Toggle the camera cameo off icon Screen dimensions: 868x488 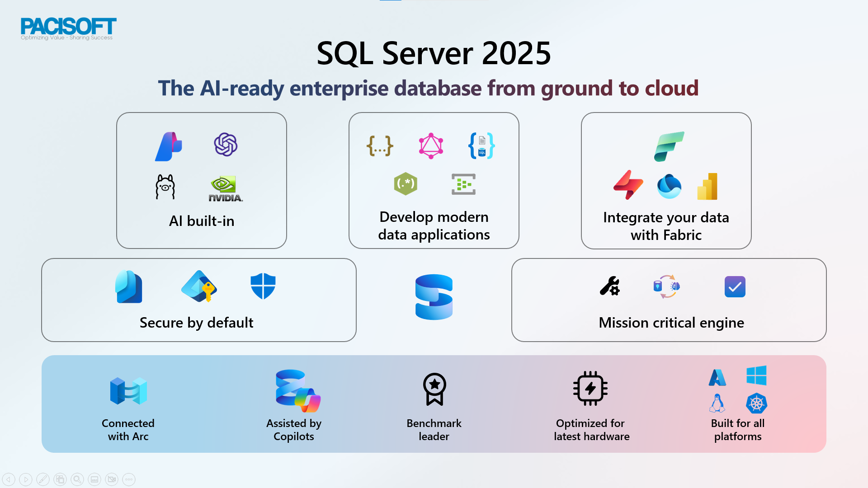(x=112, y=479)
